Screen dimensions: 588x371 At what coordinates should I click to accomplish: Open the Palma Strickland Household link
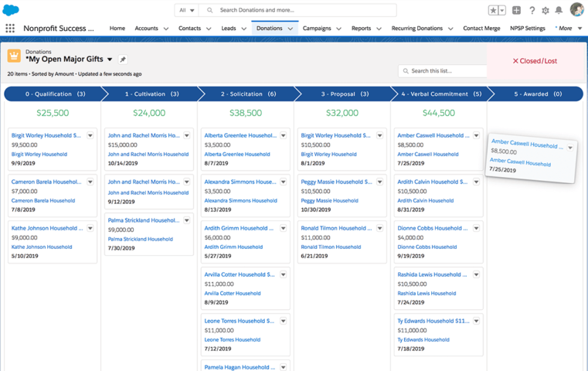click(140, 239)
